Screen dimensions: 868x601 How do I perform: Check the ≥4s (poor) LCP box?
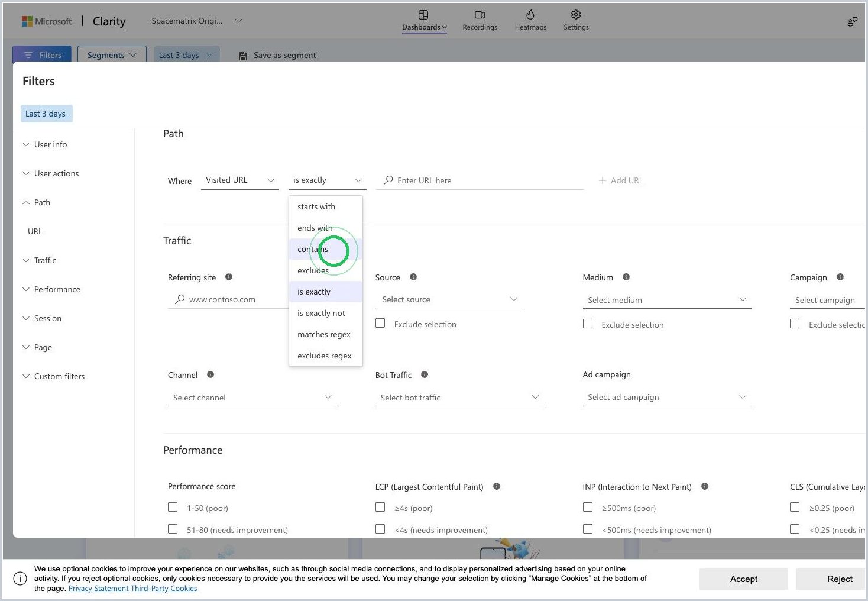click(x=380, y=507)
